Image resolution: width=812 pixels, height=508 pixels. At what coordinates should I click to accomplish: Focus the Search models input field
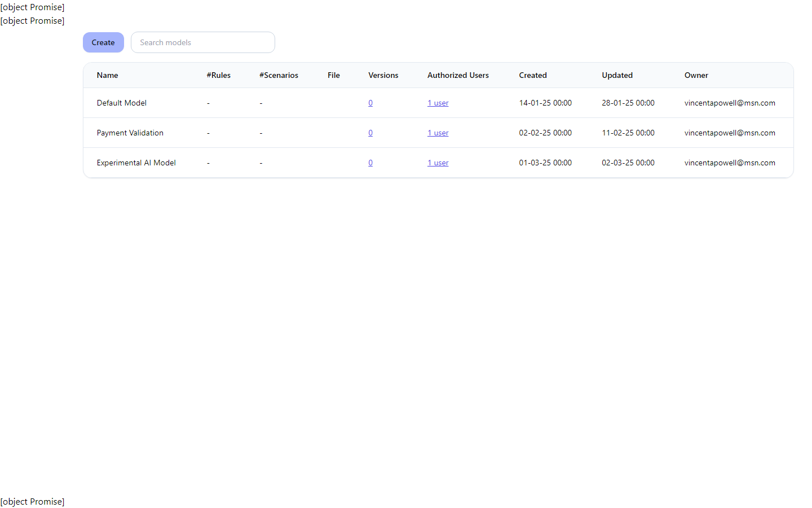click(203, 42)
